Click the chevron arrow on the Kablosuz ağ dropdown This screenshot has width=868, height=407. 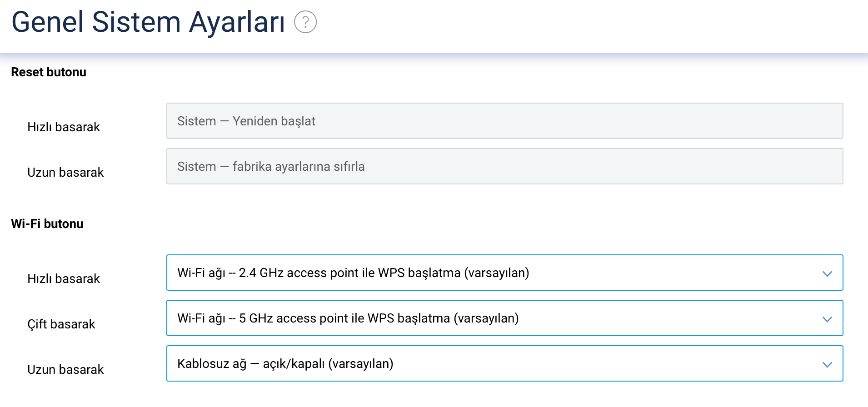827,364
